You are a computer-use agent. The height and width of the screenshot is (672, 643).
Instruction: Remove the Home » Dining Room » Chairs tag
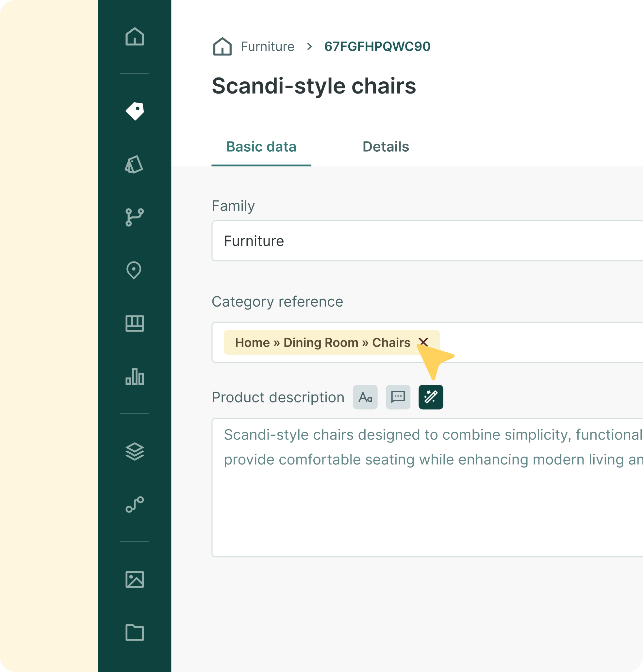[x=424, y=342]
